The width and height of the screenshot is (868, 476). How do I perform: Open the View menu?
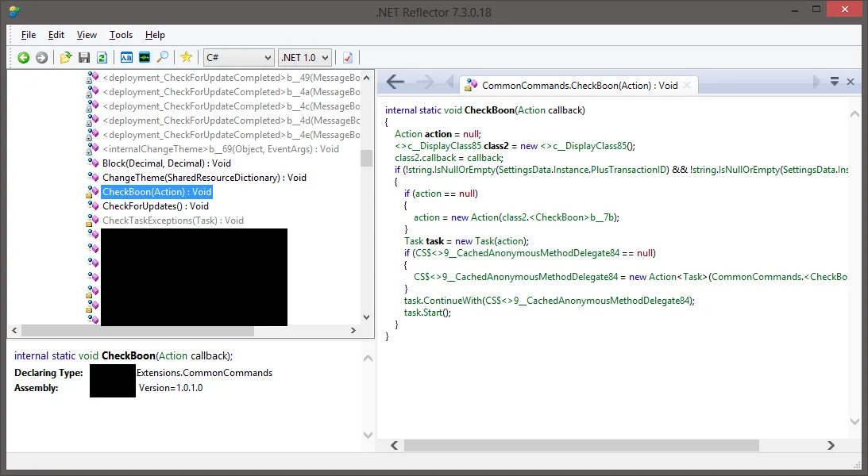(87, 35)
